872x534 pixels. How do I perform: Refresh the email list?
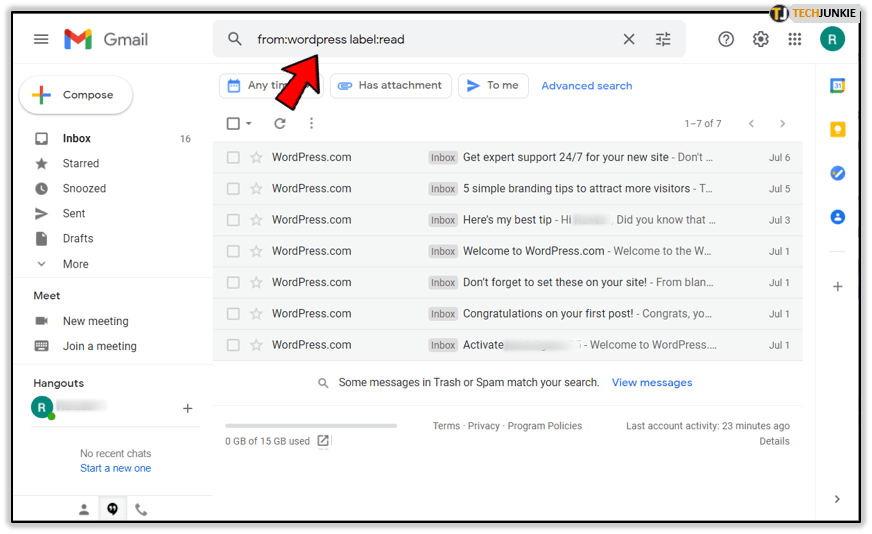(280, 123)
